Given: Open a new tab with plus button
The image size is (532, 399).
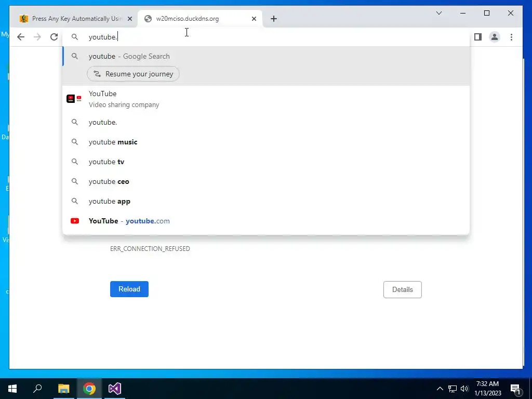Looking at the screenshot, I should (x=274, y=19).
